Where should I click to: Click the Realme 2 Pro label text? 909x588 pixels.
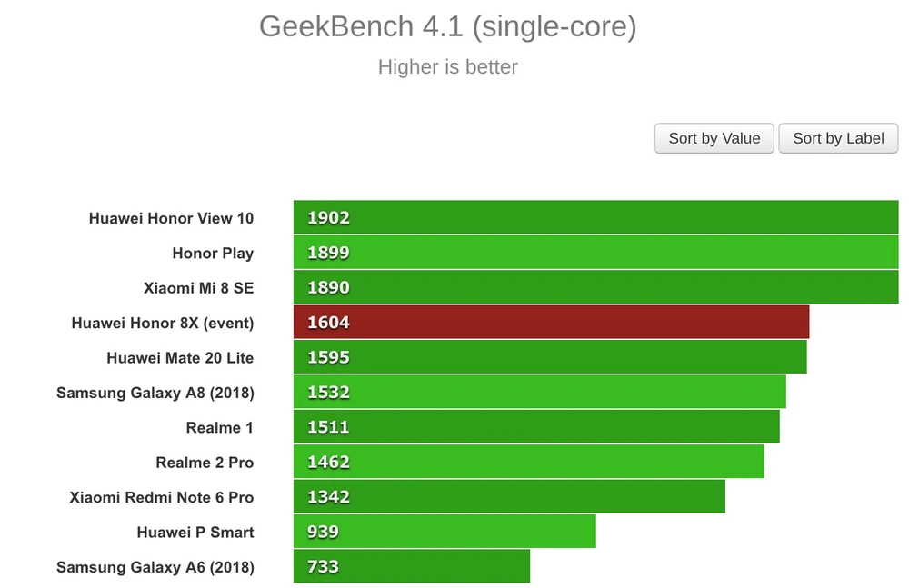(x=205, y=463)
